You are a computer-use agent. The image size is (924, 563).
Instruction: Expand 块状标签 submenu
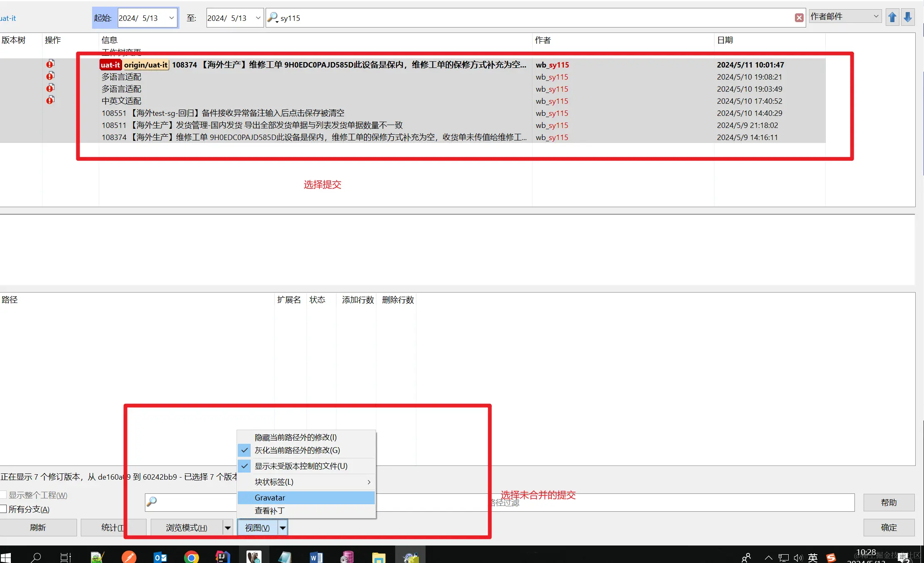coord(306,482)
